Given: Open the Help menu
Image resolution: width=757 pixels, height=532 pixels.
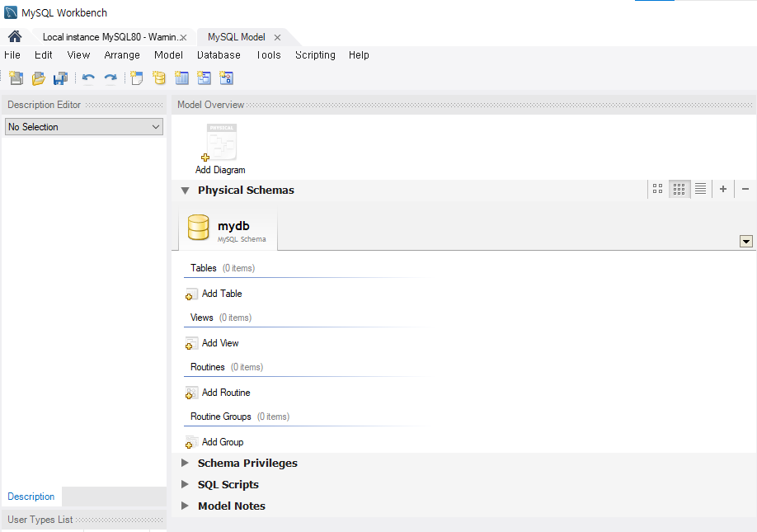Looking at the screenshot, I should point(359,55).
